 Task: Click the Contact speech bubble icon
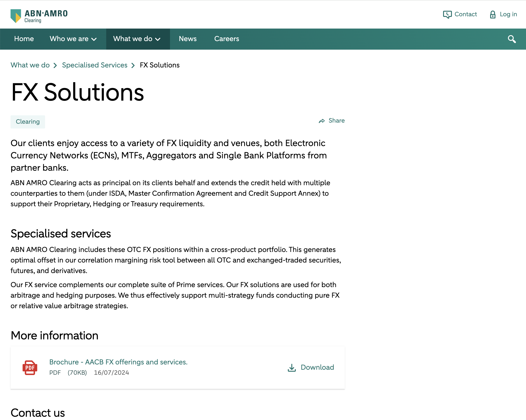(x=447, y=15)
